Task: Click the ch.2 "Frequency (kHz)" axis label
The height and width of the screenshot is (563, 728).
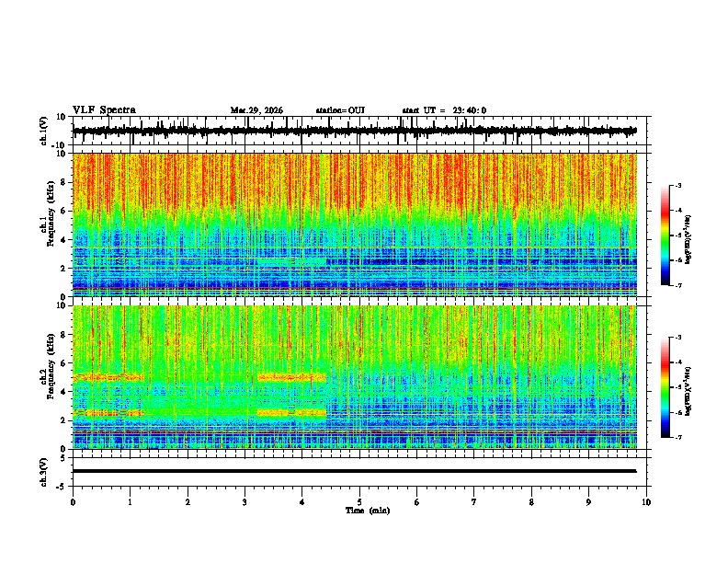Action: pos(51,366)
